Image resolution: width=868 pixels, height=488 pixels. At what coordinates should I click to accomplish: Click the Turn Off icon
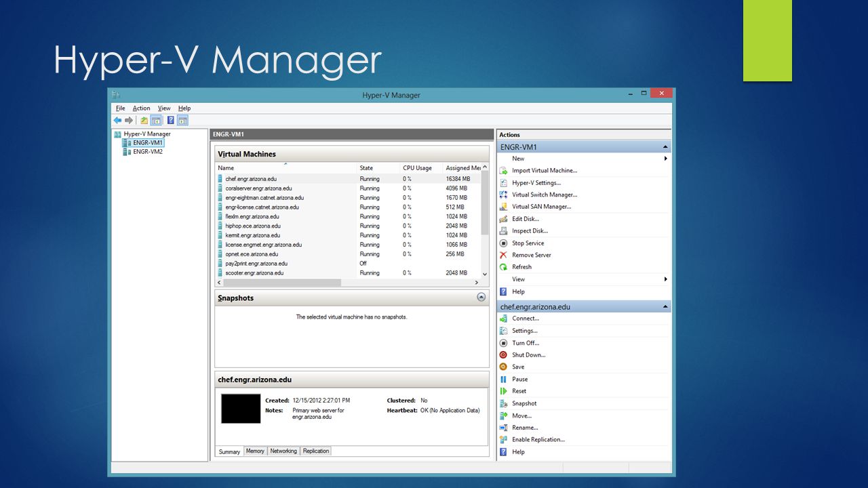click(503, 343)
